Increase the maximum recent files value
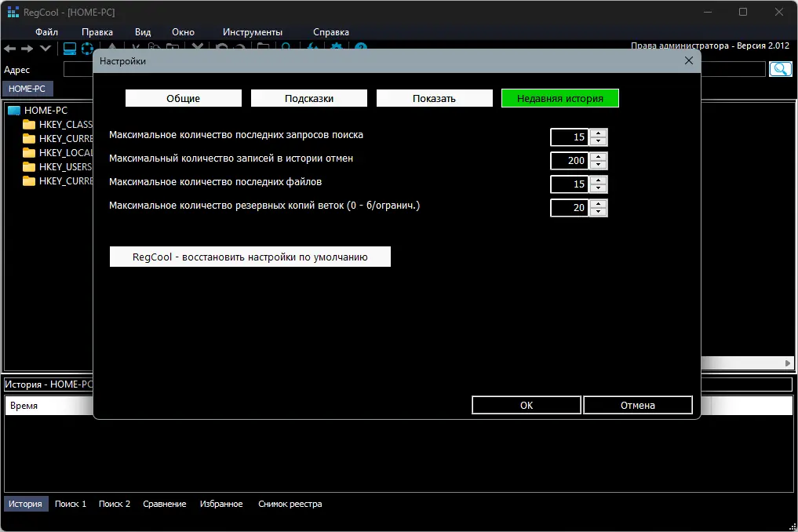This screenshot has width=798, height=532. click(599, 180)
